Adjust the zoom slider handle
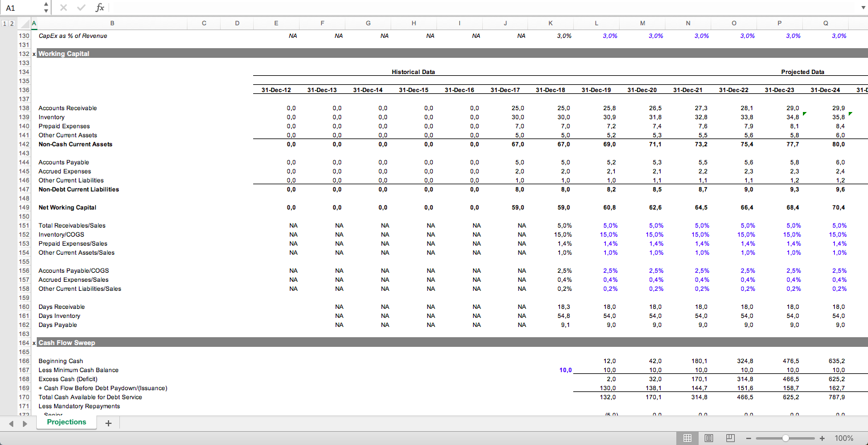This screenshot has height=445, width=868. coord(785,438)
